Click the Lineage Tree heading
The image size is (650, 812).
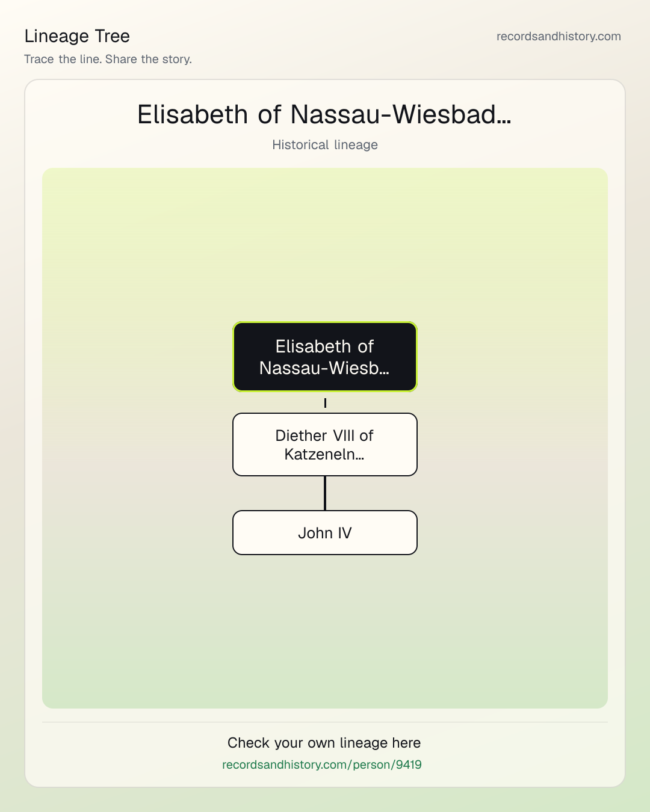(x=77, y=36)
